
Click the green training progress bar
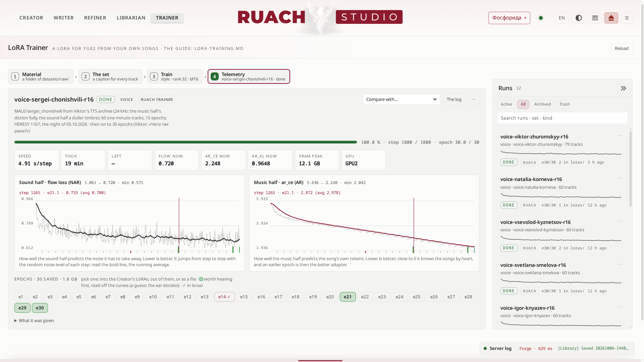(185, 142)
